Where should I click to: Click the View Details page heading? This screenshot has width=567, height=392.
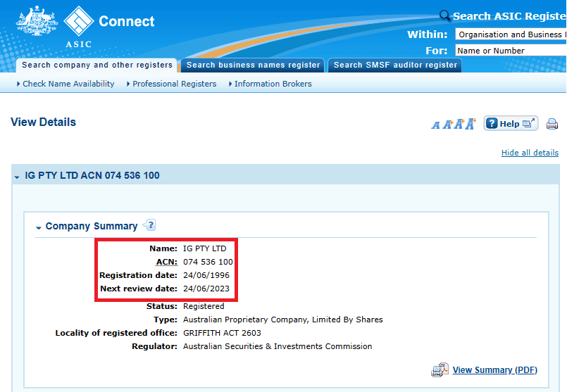click(x=44, y=122)
